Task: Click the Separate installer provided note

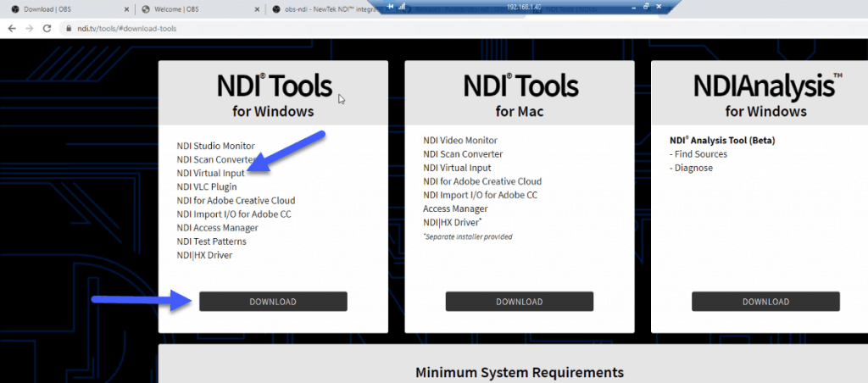Action: 468,237
